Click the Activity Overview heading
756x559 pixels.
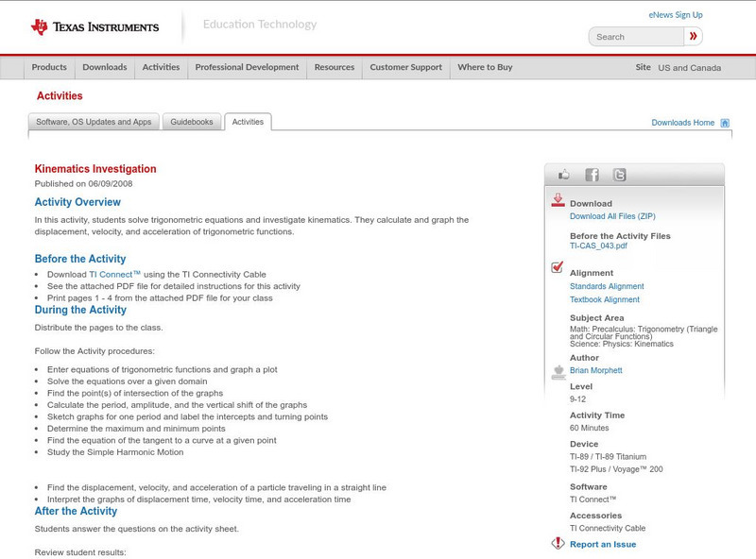77,202
